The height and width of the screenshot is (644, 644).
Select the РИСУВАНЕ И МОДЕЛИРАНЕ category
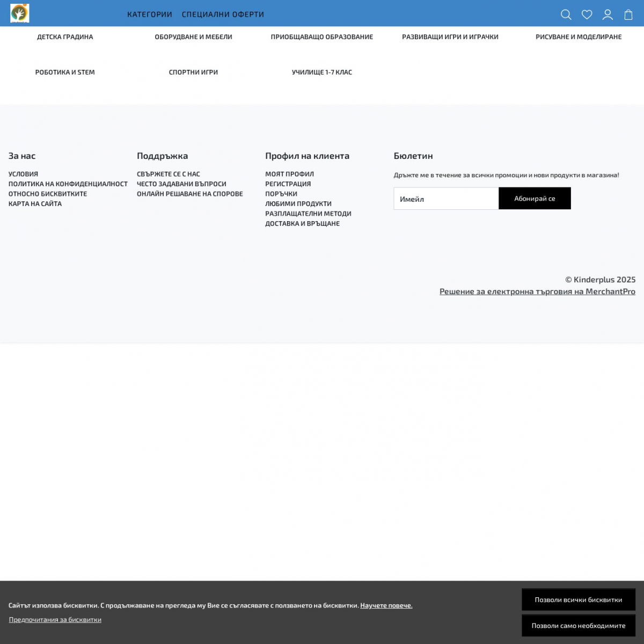579,37
